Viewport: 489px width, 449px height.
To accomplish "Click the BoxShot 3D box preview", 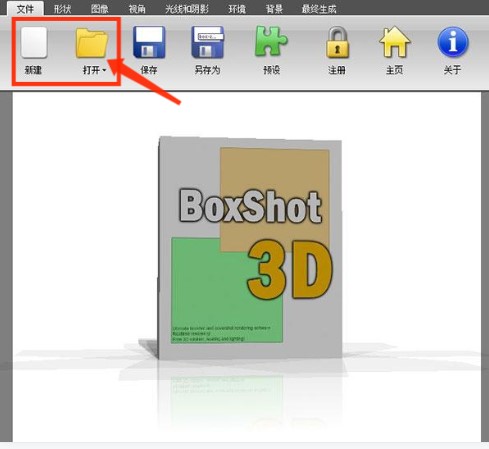I will click(x=250, y=247).
